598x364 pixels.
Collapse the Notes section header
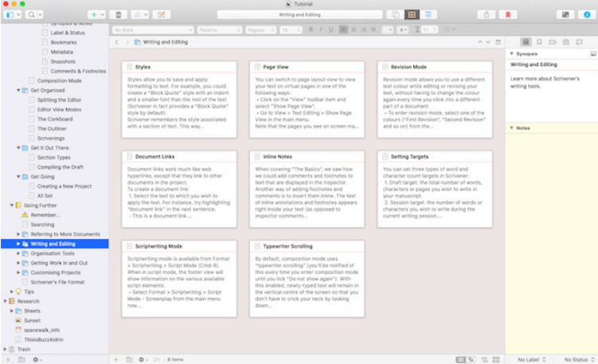coord(512,127)
